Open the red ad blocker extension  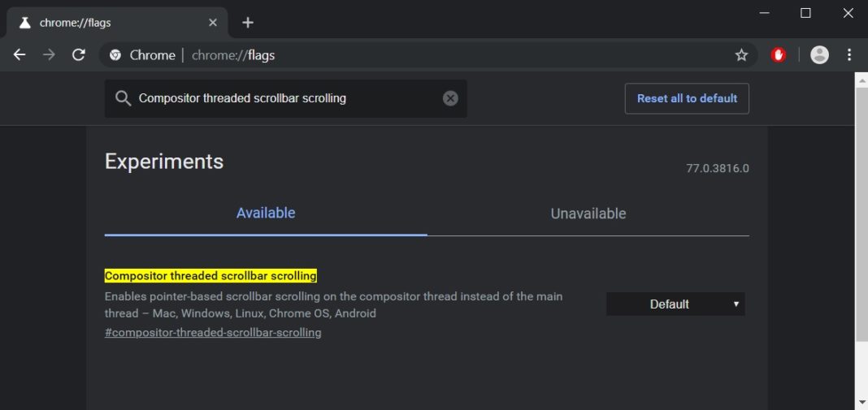779,55
